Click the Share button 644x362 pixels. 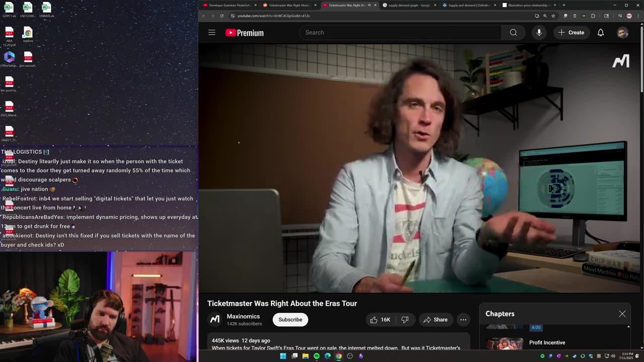pos(435,320)
